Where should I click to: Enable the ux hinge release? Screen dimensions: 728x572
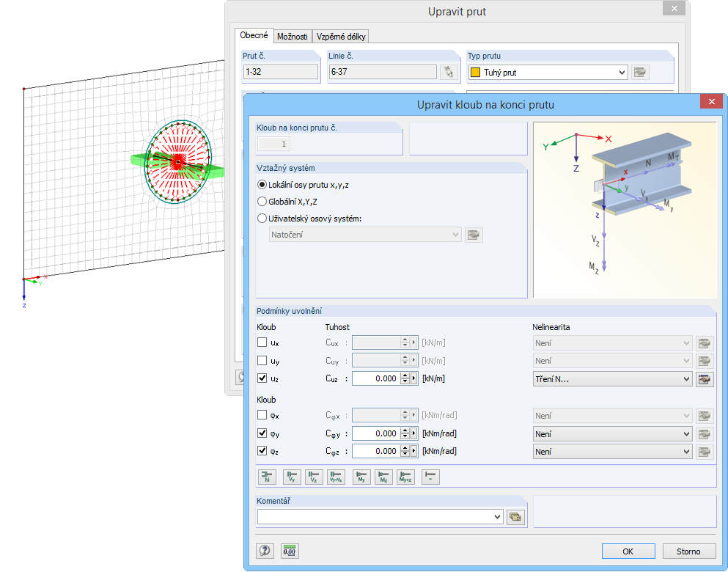[262, 342]
